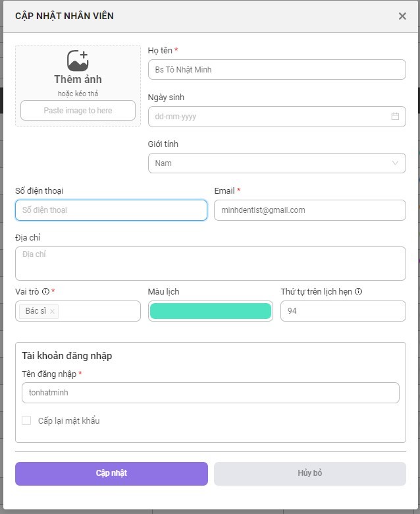Click the Địa chỉ text area
The width and height of the screenshot is (420, 514).
[x=211, y=264]
